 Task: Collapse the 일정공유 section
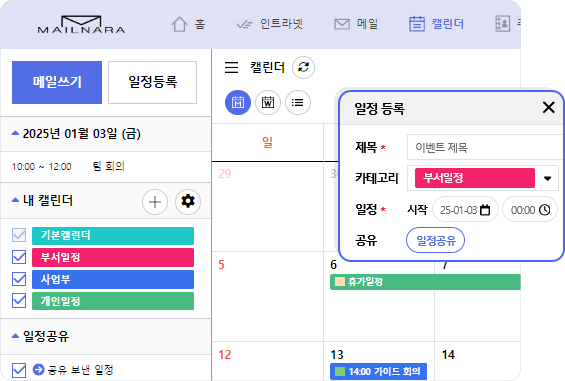(x=15, y=336)
